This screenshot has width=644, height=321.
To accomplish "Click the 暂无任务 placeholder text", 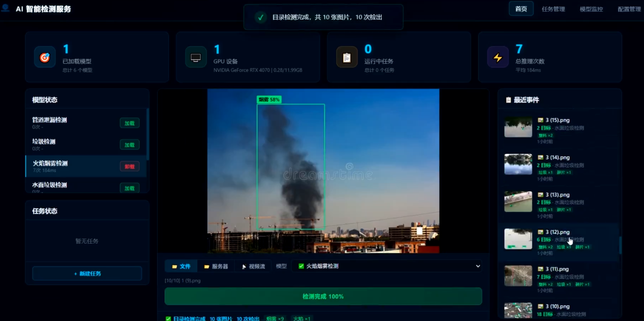I will coord(87,241).
